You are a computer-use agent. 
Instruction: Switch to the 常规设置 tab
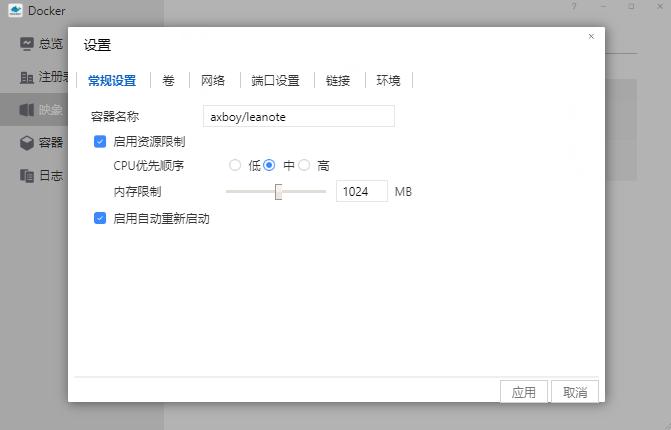pyautogui.click(x=112, y=80)
